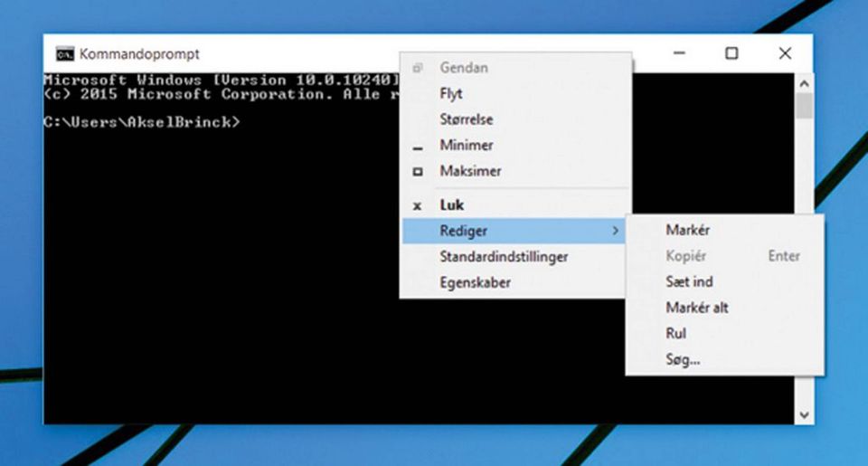868x466 pixels.
Task: Click the C:\Users\AkselBrinck prompt line
Action: 142,121
